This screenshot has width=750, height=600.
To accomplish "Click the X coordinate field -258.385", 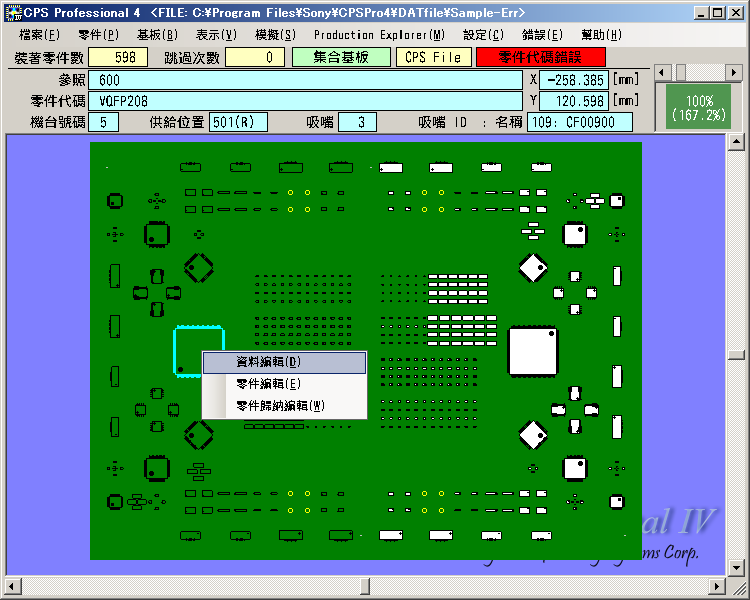I will pyautogui.click(x=574, y=80).
